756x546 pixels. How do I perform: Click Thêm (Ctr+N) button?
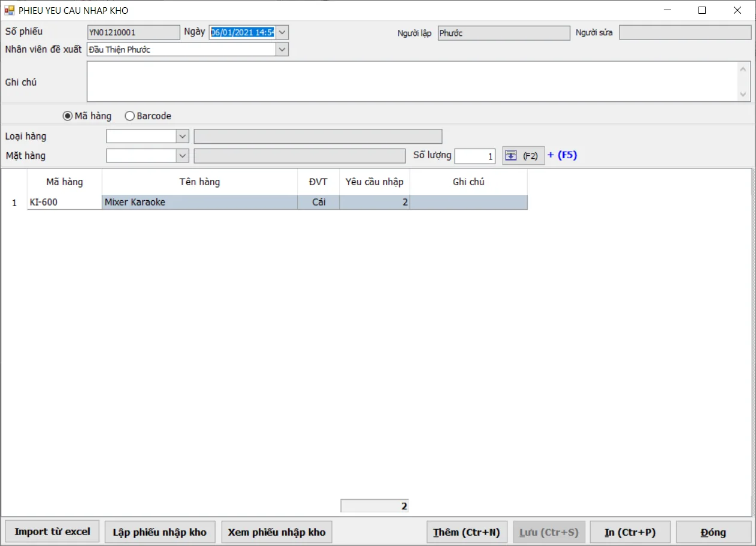point(467,532)
